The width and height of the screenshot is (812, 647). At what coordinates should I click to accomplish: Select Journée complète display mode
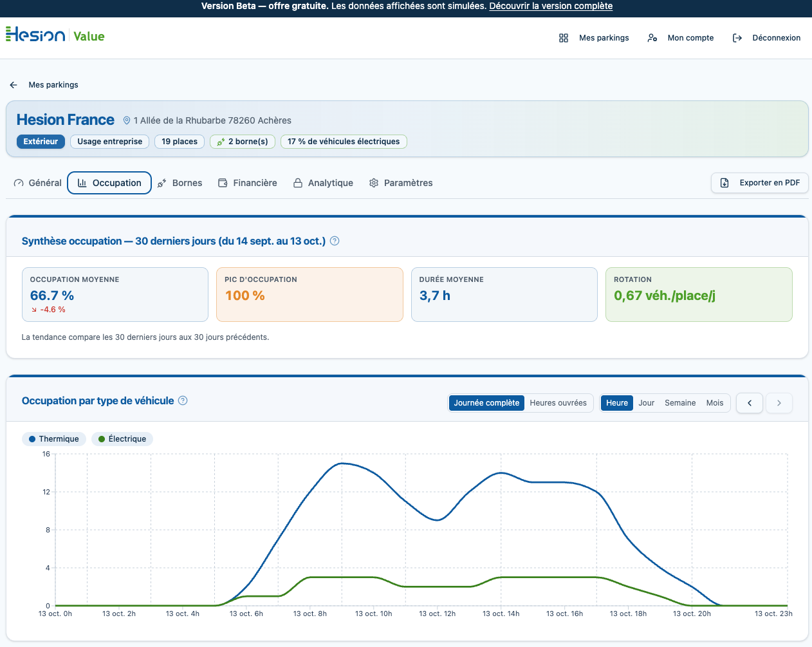coord(486,403)
